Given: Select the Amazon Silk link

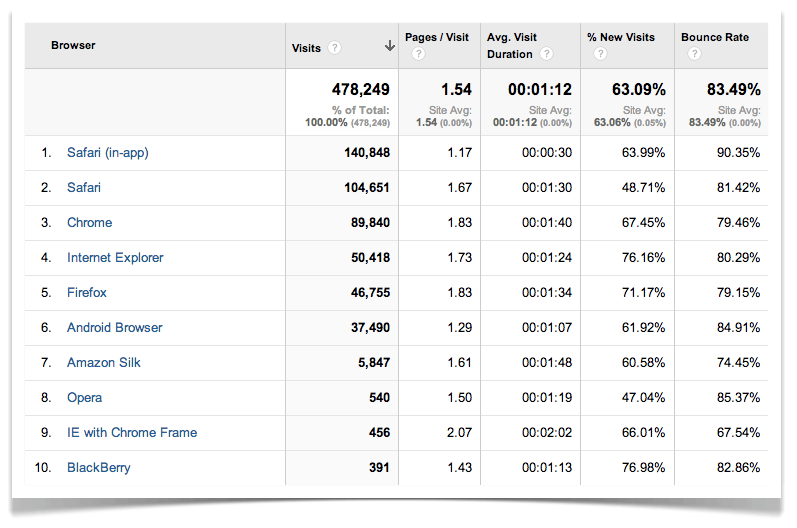Looking at the screenshot, I should click(104, 363).
